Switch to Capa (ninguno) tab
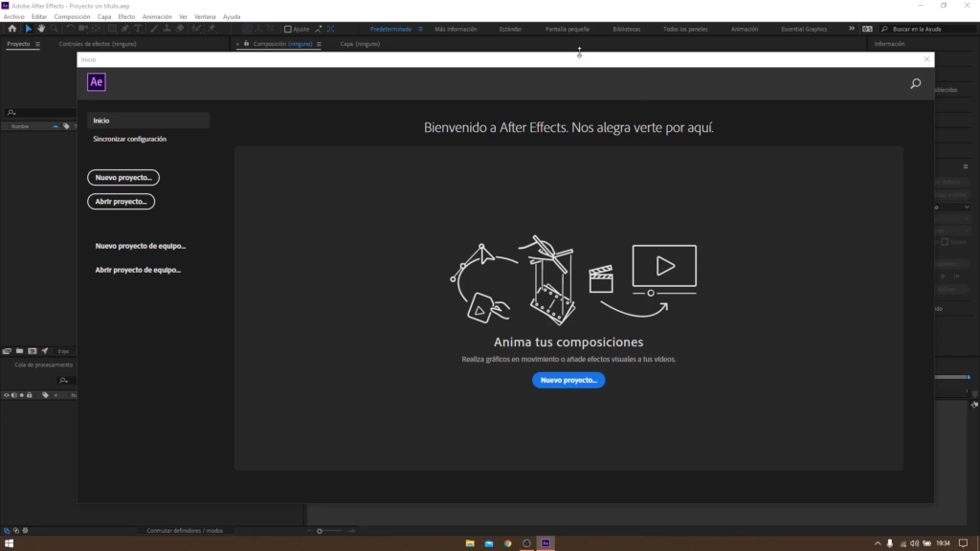Viewport: 980px width, 551px height. (360, 44)
